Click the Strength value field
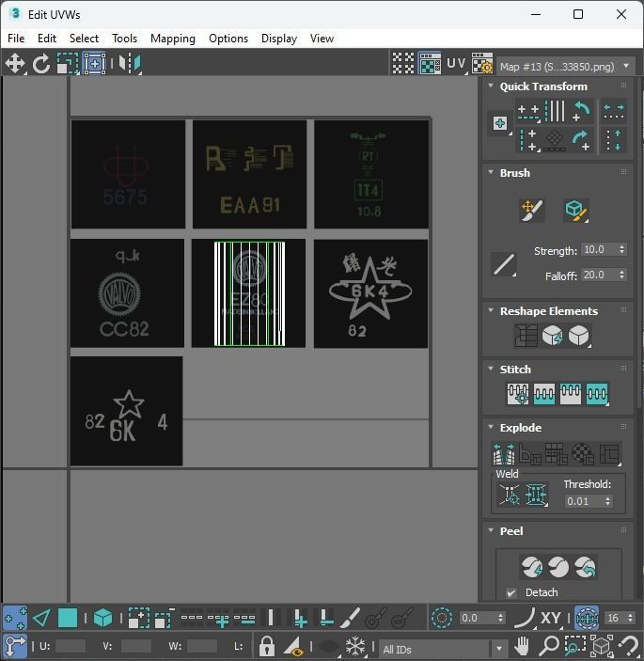The image size is (644, 661). coord(599,249)
